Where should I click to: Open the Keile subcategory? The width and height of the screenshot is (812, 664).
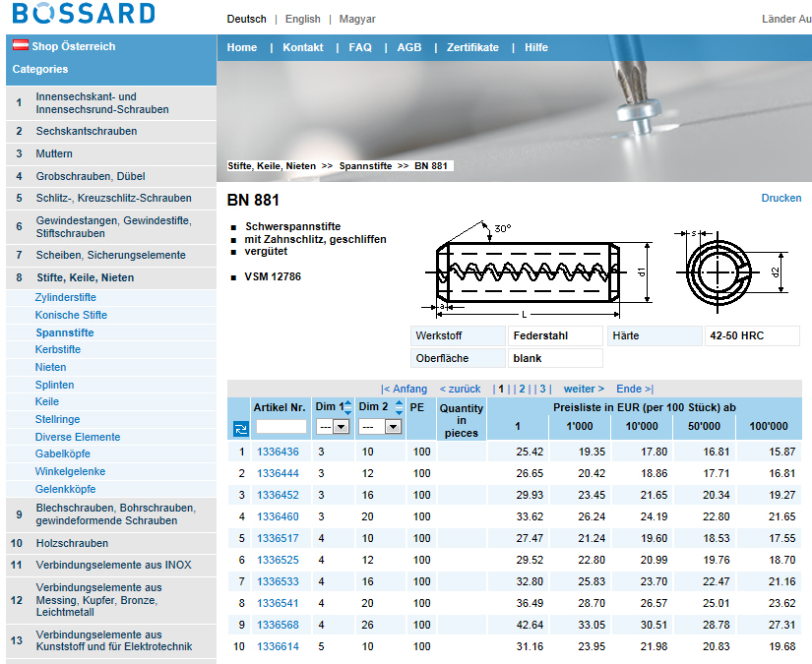tap(47, 401)
